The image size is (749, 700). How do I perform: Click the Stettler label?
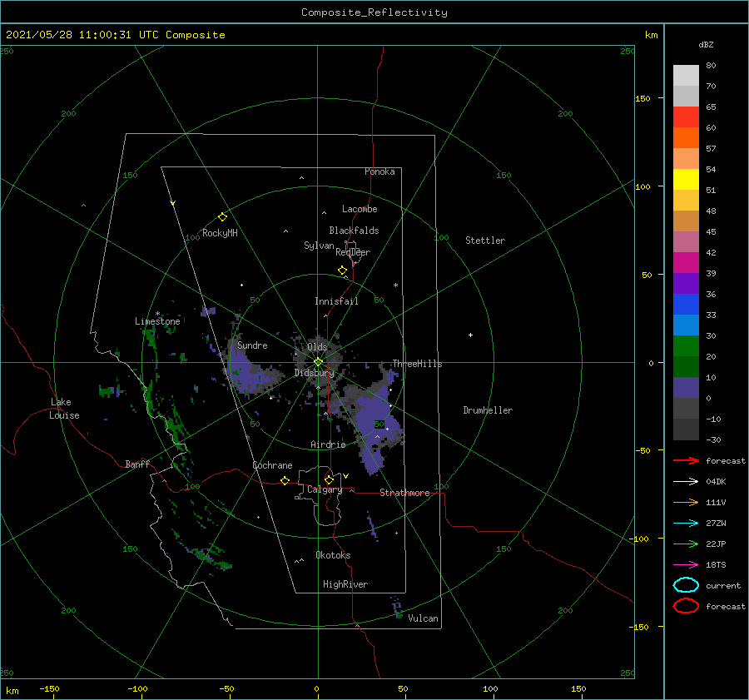[x=485, y=241]
